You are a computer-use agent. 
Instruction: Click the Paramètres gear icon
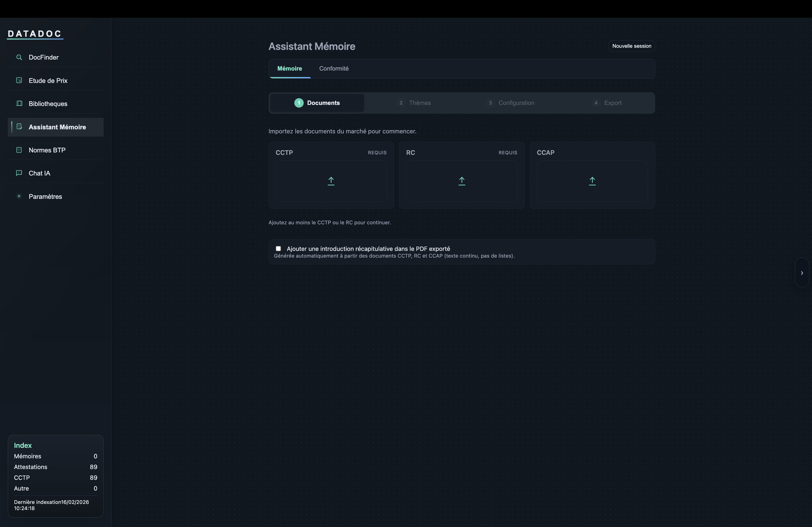19,196
